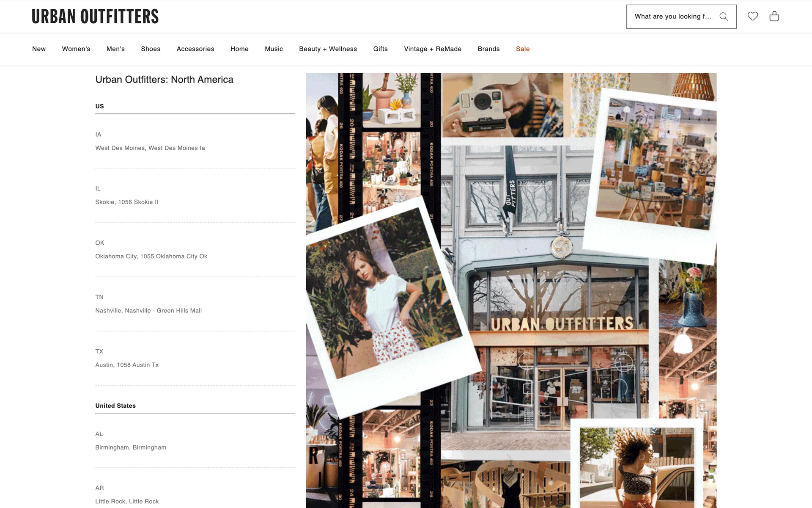
Task: Click the search magnifier icon
Action: [x=724, y=17]
